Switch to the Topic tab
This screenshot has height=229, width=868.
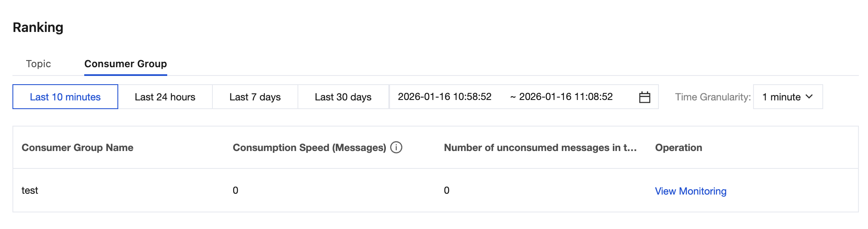[39, 64]
